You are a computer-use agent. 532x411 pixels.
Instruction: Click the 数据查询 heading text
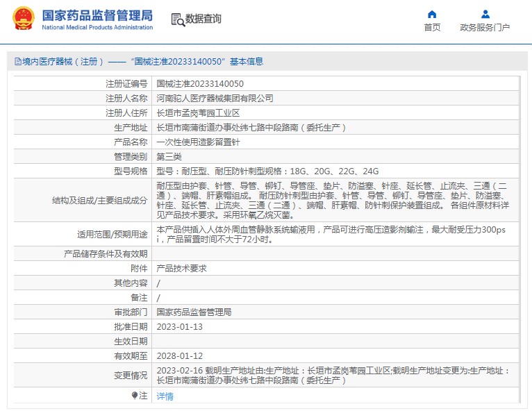(203, 19)
